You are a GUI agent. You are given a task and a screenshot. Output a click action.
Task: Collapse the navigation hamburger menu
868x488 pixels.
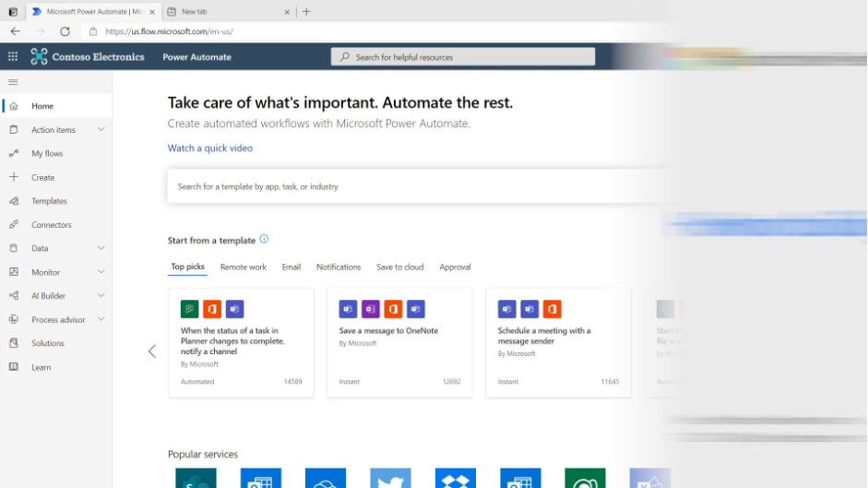click(x=13, y=82)
